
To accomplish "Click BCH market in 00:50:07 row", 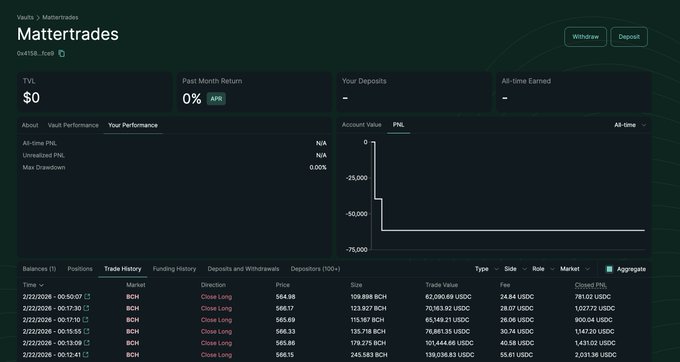I will pos(133,297).
